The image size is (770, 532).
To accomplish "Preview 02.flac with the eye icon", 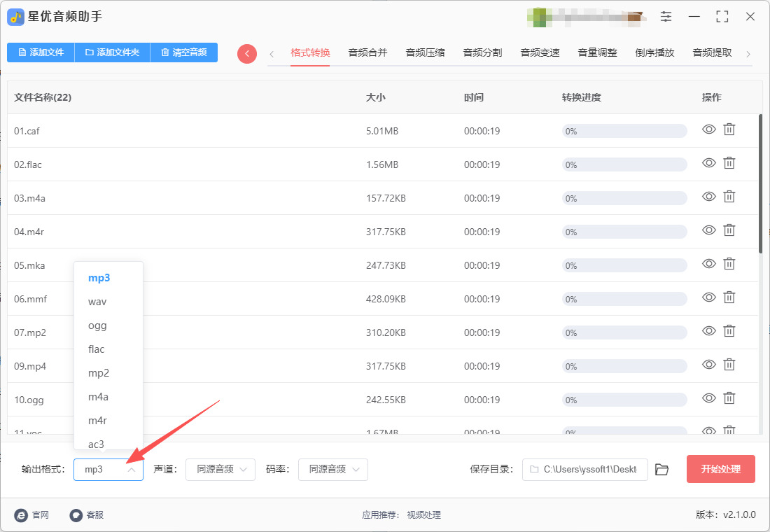I will click(708, 162).
